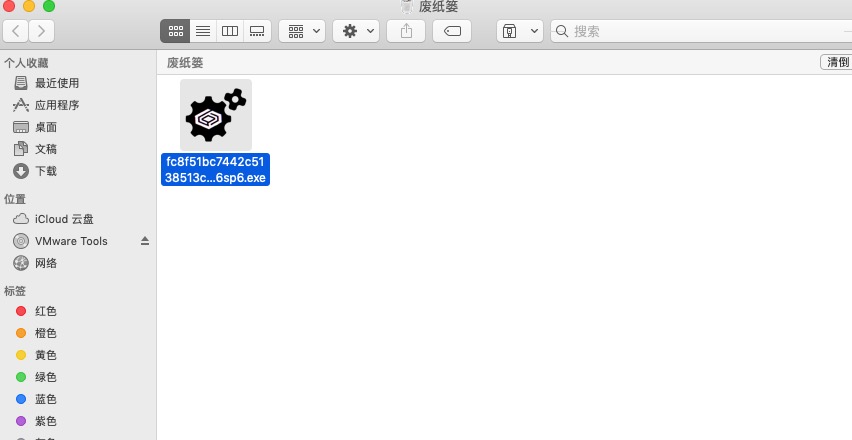Click the 最近使用 sidebar icon

21,83
